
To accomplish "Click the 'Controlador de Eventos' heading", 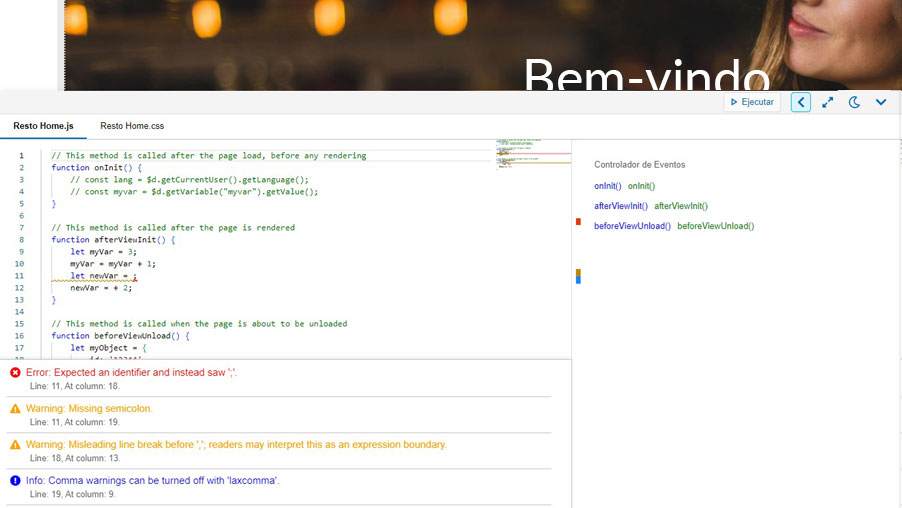I will pos(640,165).
